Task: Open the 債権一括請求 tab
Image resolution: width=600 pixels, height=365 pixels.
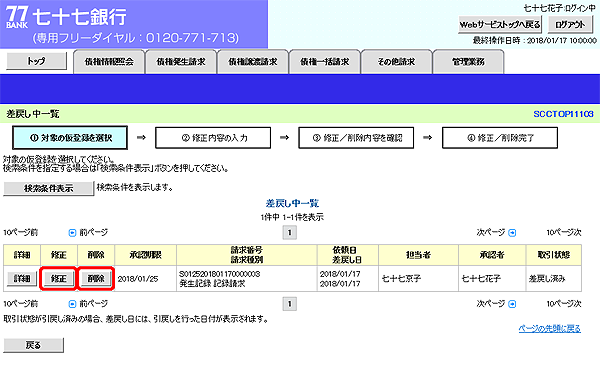Action: (324, 62)
